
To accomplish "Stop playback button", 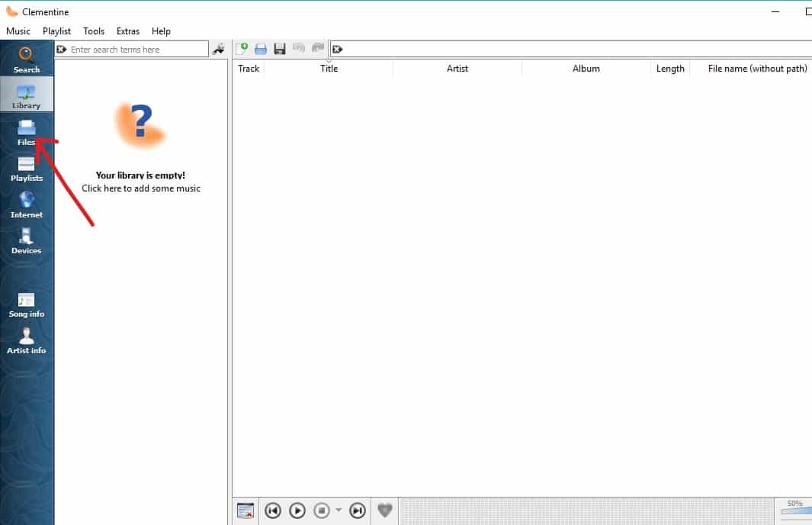I will coord(322,511).
